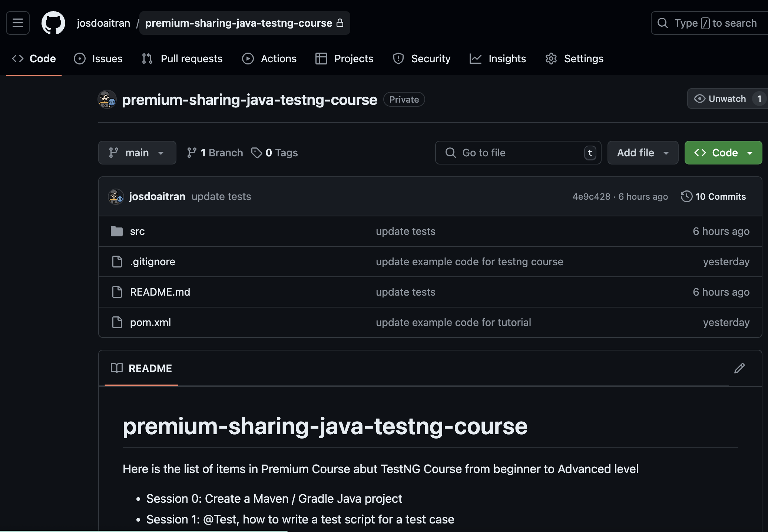
Task: Click the commit history clock icon
Action: (x=686, y=196)
